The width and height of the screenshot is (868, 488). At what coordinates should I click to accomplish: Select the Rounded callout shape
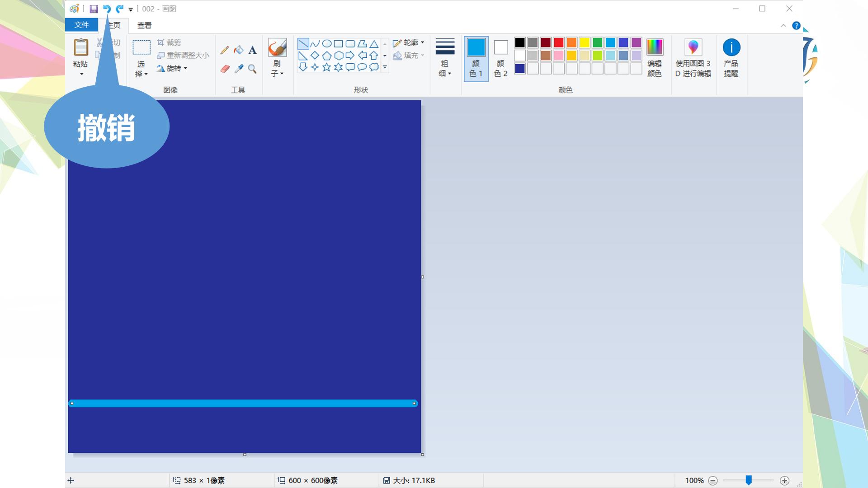click(x=350, y=67)
